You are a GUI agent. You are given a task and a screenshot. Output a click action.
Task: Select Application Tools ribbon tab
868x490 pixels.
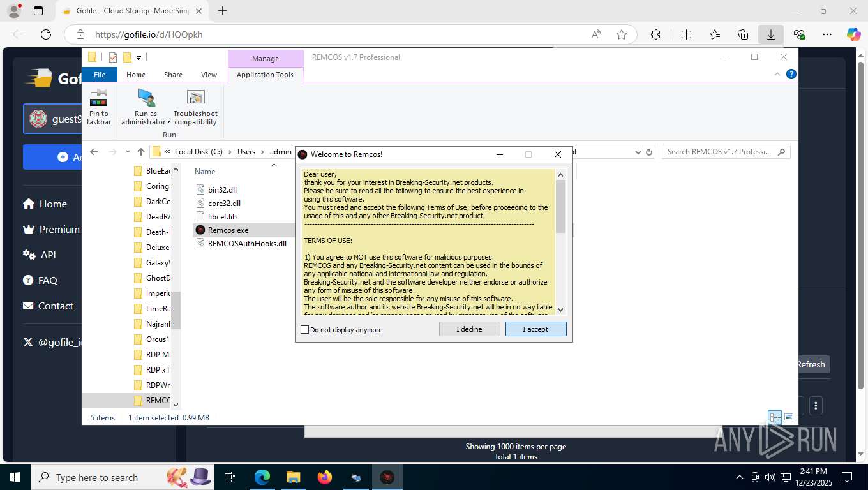tap(265, 75)
